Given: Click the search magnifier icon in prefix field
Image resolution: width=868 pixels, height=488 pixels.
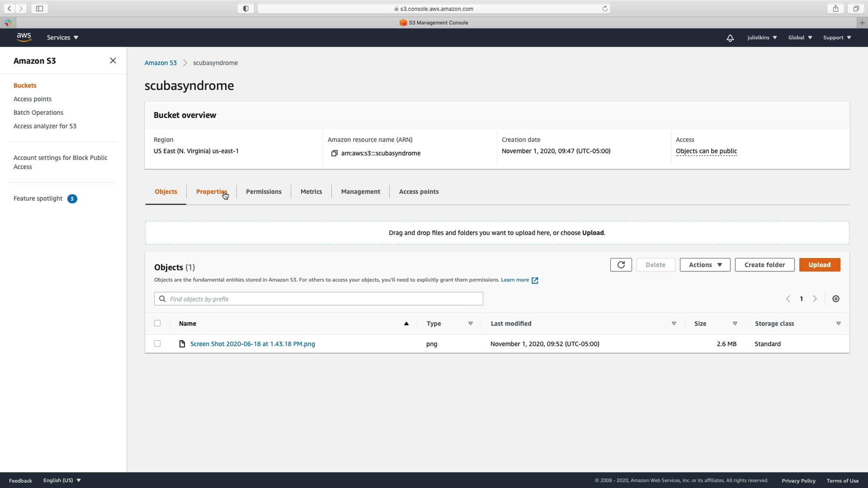Looking at the screenshot, I should [x=162, y=299].
